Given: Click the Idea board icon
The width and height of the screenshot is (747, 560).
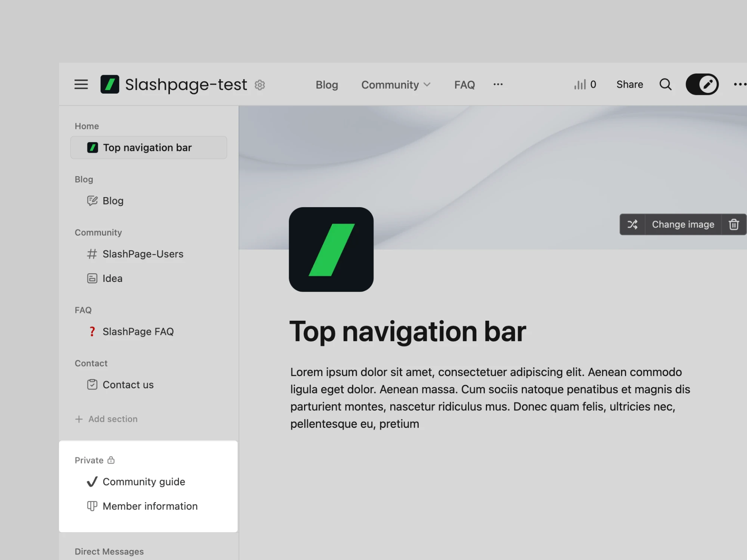Looking at the screenshot, I should (x=92, y=279).
